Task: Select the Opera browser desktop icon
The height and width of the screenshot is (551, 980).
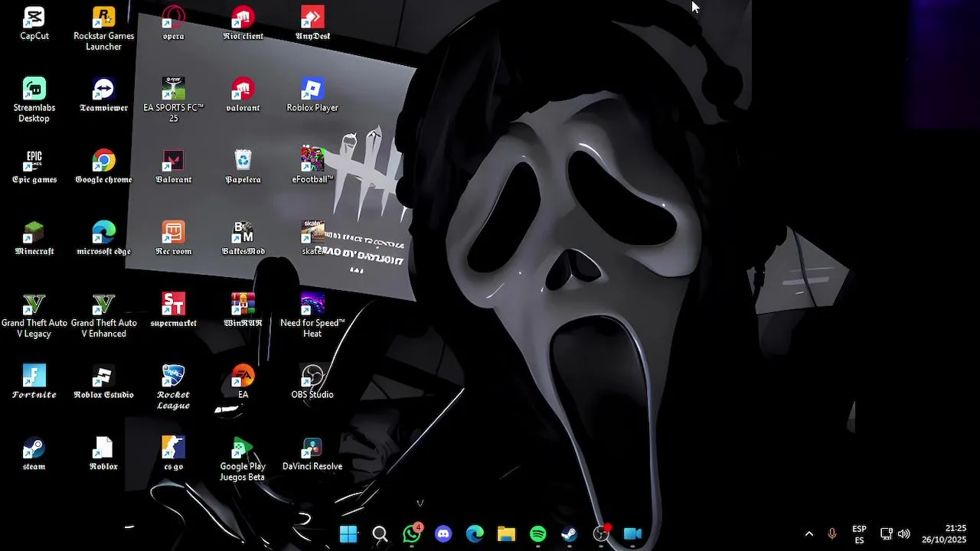Action: click(x=173, y=24)
